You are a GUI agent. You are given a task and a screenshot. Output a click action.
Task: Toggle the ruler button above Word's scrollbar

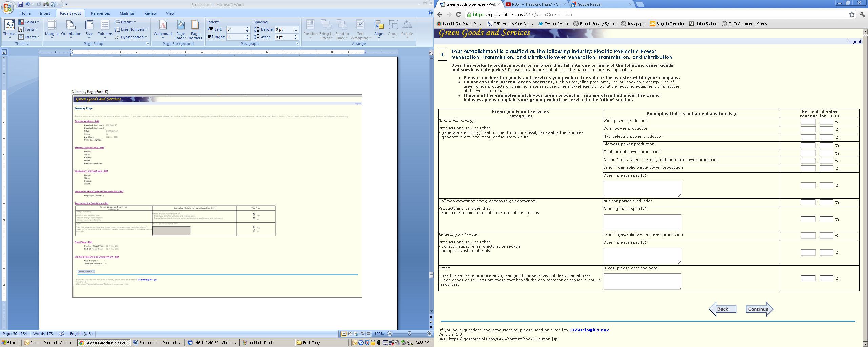pyautogui.click(x=431, y=53)
